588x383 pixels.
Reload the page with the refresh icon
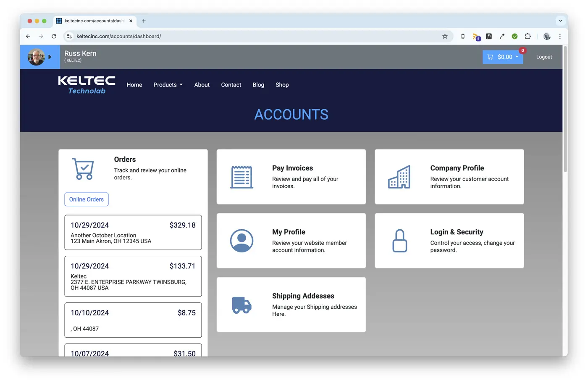click(54, 36)
